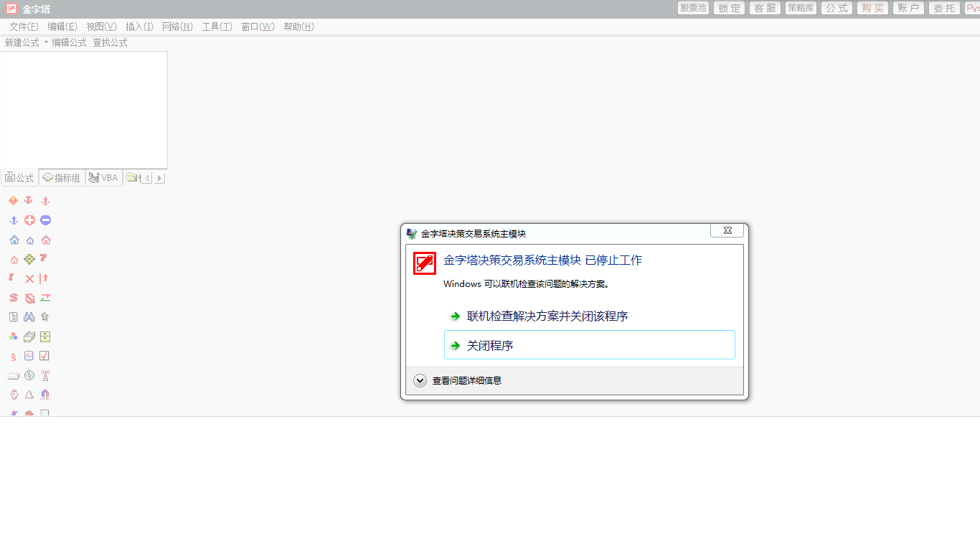Screen dimensions: 980x546
Task: Click the green disc icon
Action: 29,375
